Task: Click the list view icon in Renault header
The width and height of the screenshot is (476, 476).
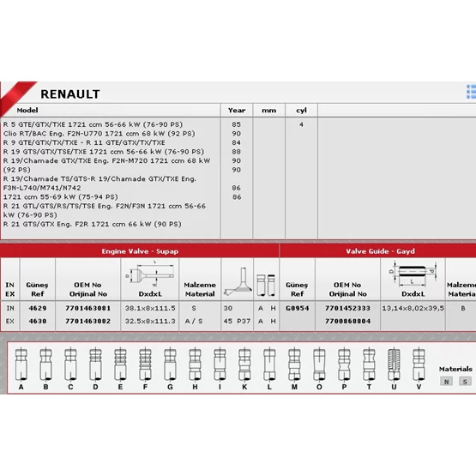Action: pyautogui.click(x=472, y=92)
